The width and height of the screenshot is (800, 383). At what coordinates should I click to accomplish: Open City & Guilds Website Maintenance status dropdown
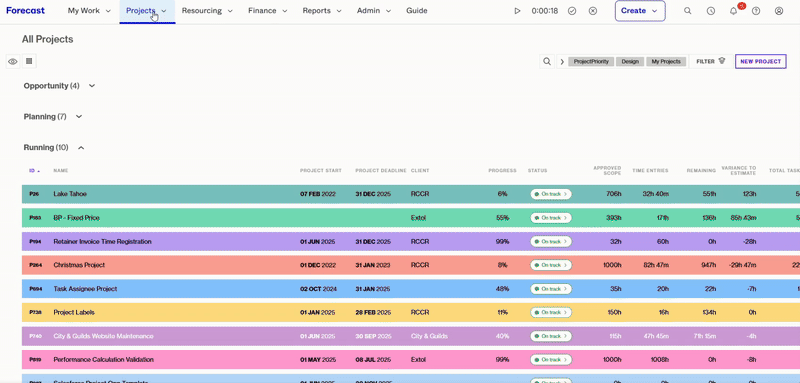tap(551, 336)
